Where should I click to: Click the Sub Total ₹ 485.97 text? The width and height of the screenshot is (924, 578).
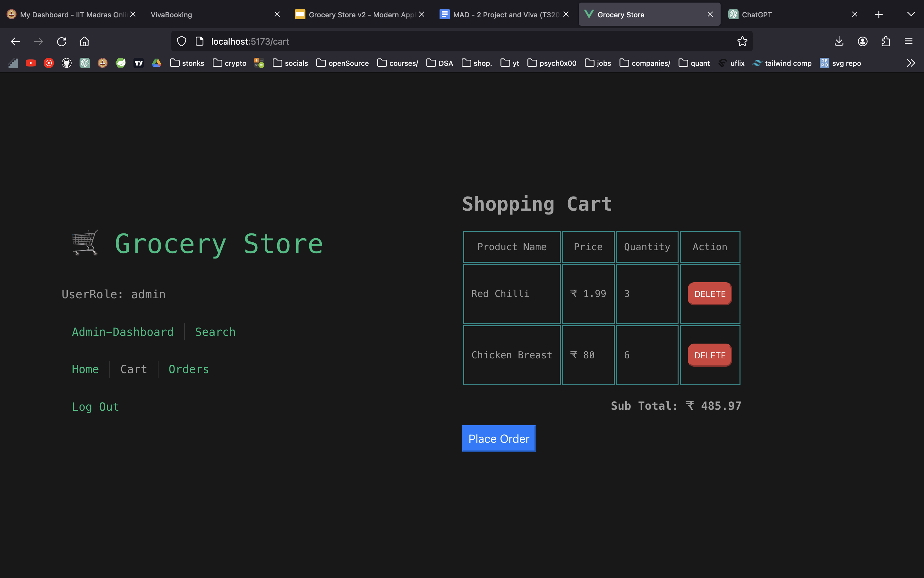(676, 406)
